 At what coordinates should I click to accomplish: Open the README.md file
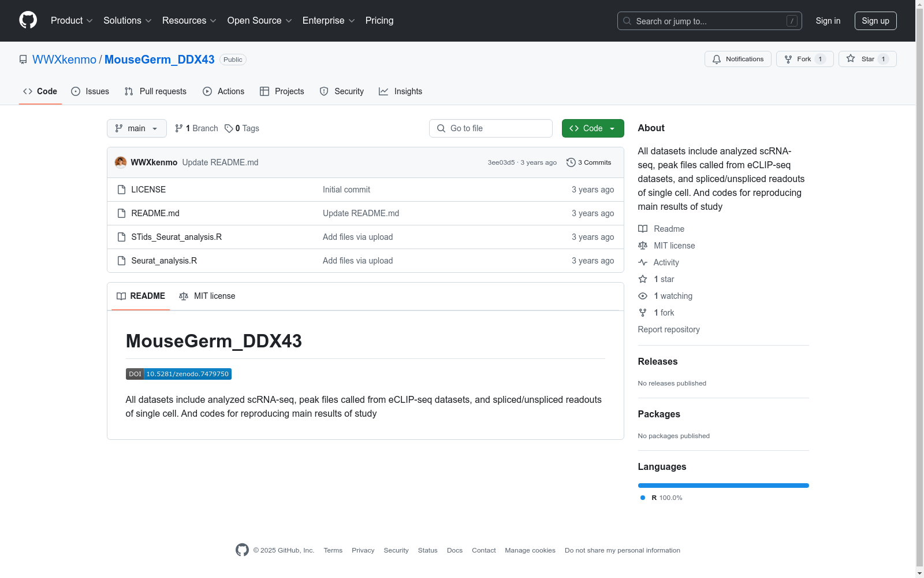[155, 213]
